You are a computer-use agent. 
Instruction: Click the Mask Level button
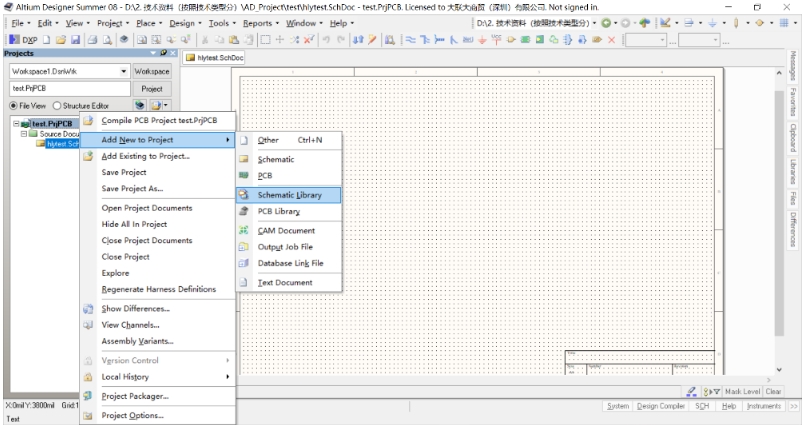(x=742, y=392)
